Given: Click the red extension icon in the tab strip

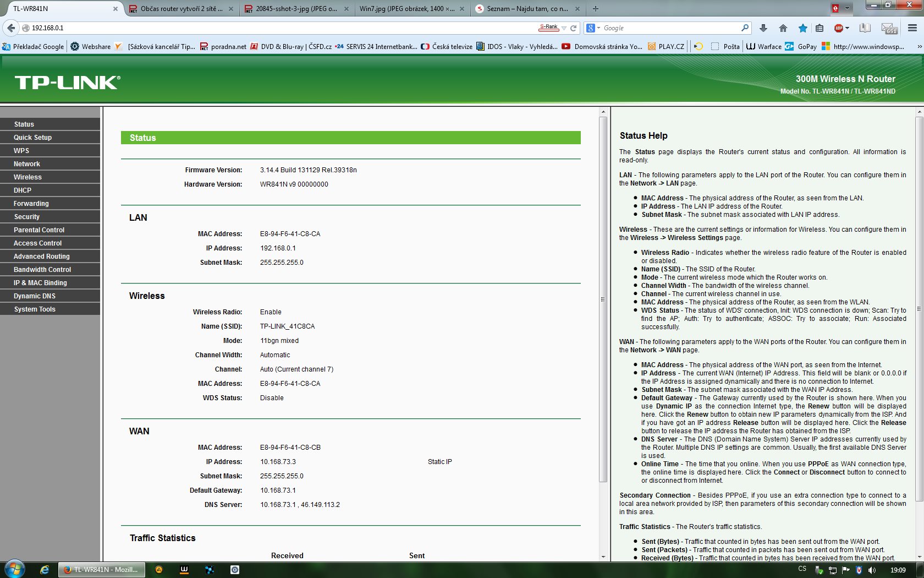Looking at the screenshot, I should pos(835,8).
